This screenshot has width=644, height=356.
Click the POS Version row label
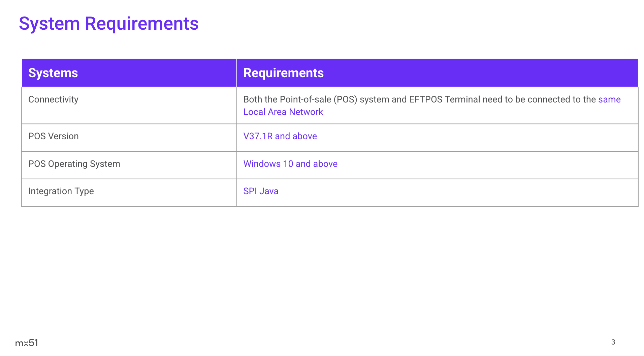[53, 136]
